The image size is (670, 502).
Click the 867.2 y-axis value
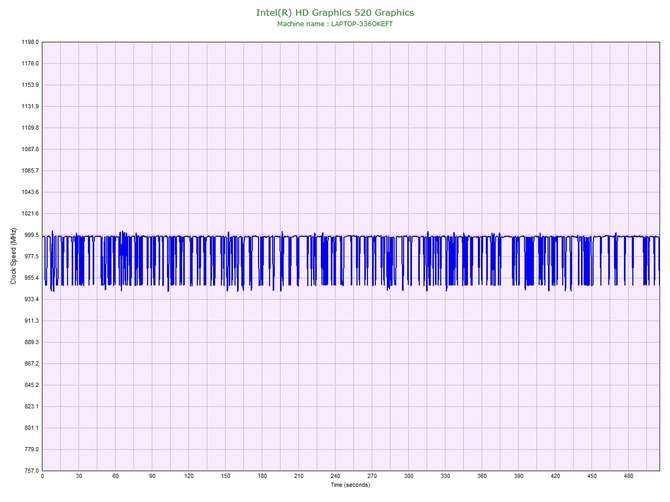[31, 364]
